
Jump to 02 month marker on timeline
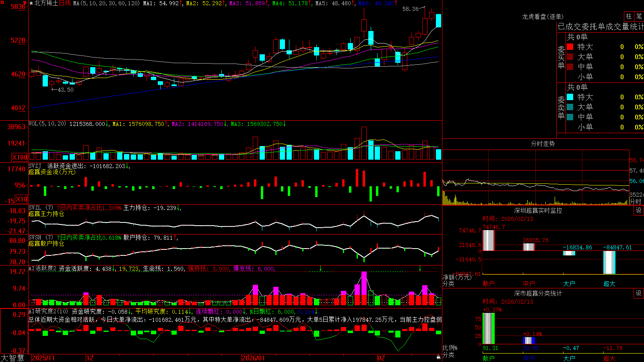click(x=381, y=358)
